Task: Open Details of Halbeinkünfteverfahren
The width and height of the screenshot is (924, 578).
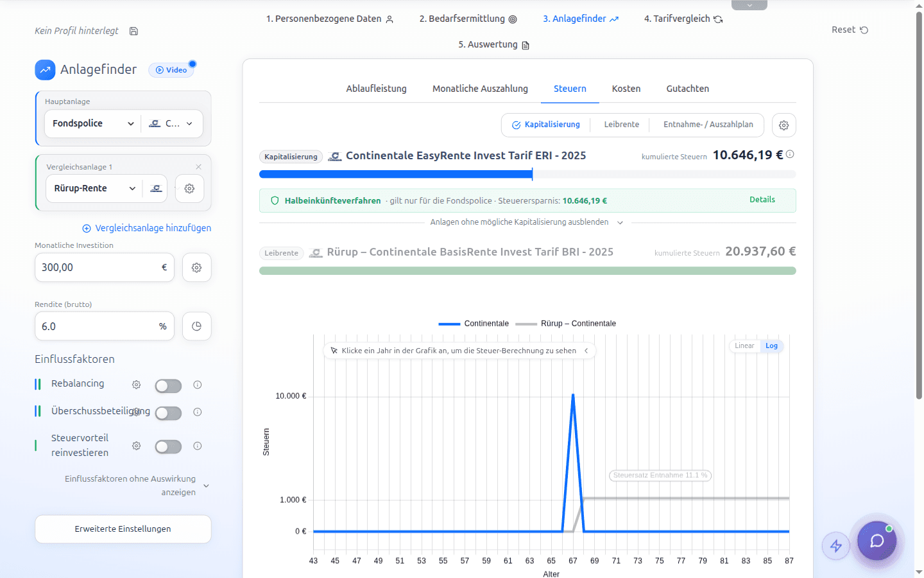Action: tap(762, 200)
